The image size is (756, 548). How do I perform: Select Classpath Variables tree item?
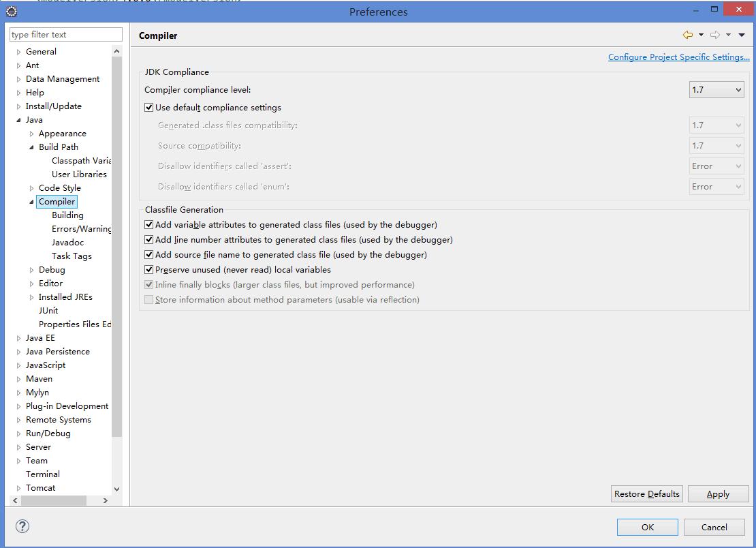coord(81,161)
